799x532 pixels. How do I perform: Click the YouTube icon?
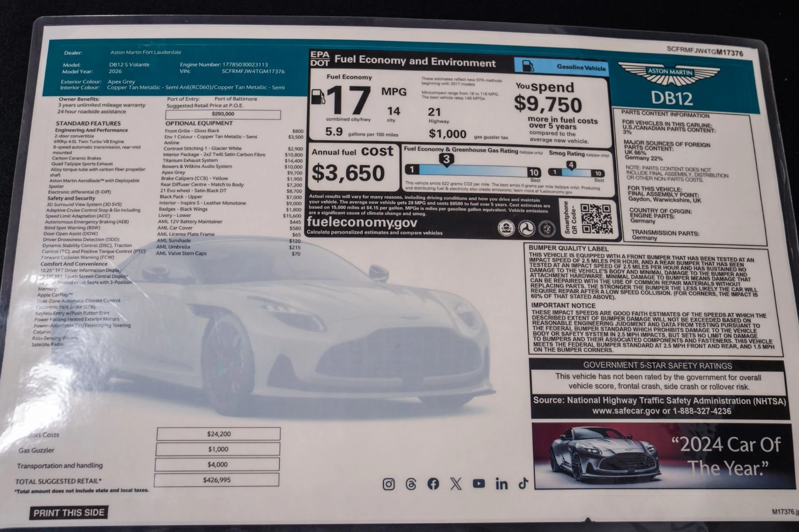click(x=479, y=483)
